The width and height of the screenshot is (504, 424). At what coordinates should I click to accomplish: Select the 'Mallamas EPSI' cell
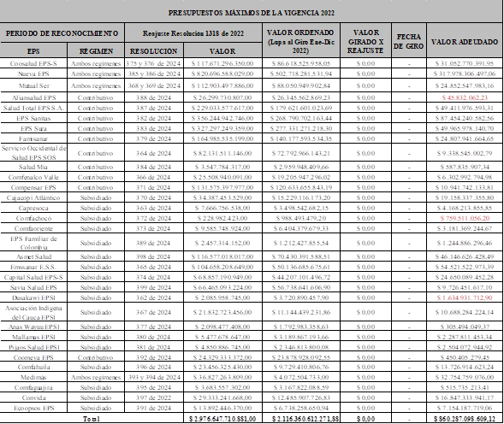tap(33, 337)
